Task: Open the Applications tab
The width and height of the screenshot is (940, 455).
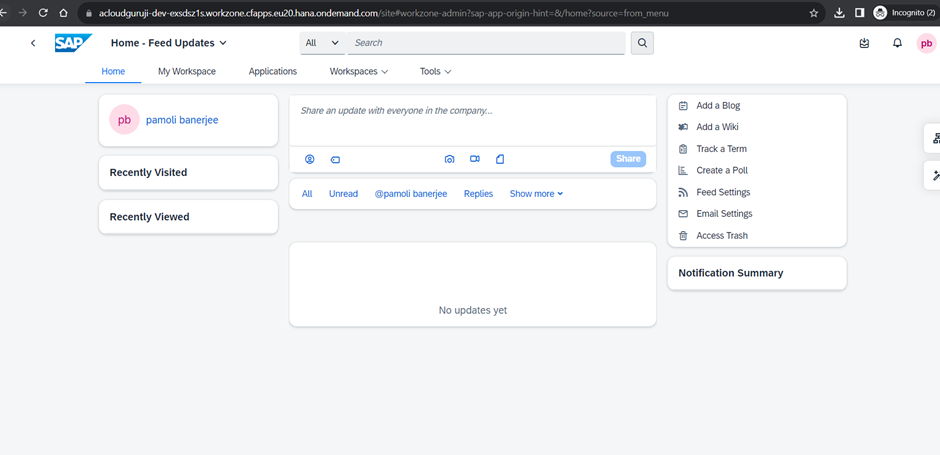Action: click(273, 71)
